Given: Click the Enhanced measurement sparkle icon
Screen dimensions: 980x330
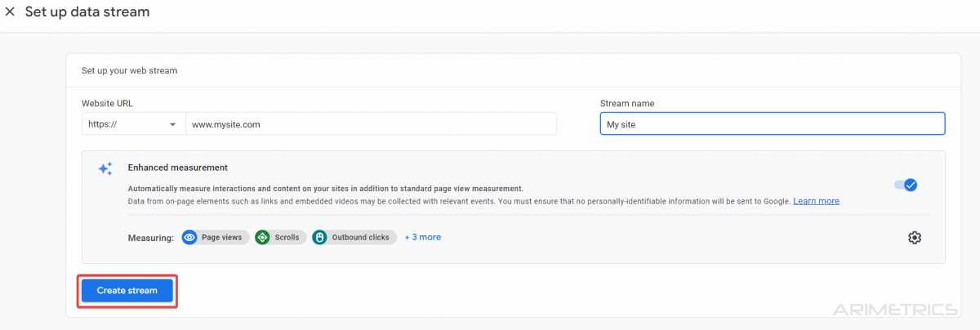Looking at the screenshot, I should click(x=105, y=169).
